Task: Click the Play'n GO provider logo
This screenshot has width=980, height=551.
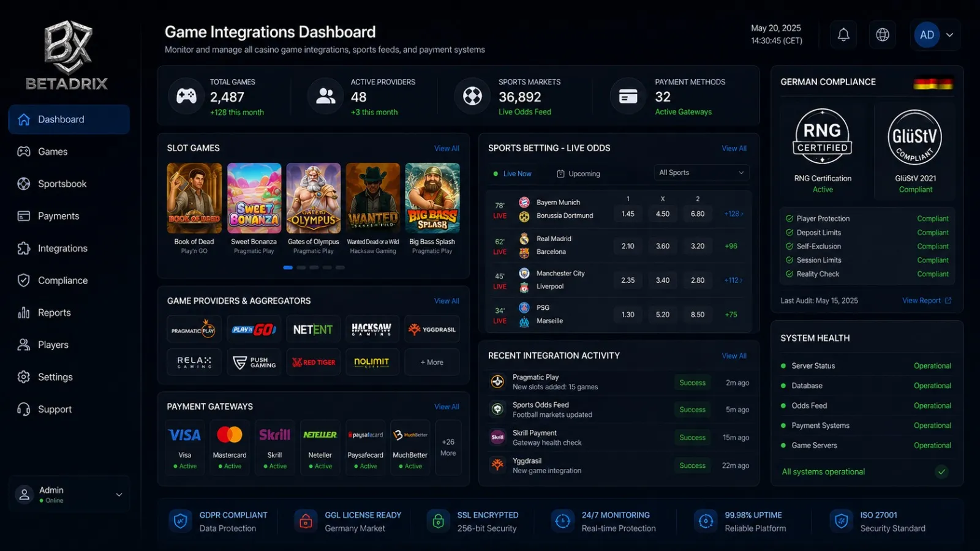Action: coord(254,330)
